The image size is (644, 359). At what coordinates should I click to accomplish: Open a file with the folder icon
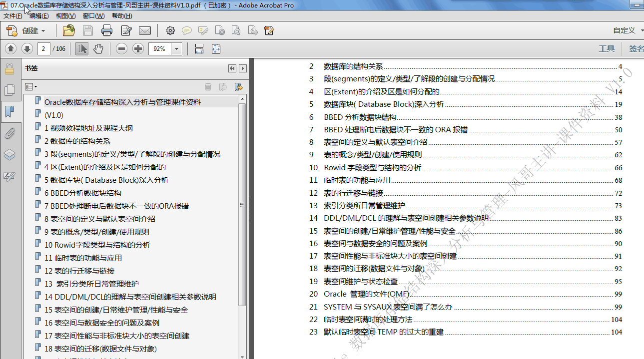pyautogui.click(x=68, y=31)
